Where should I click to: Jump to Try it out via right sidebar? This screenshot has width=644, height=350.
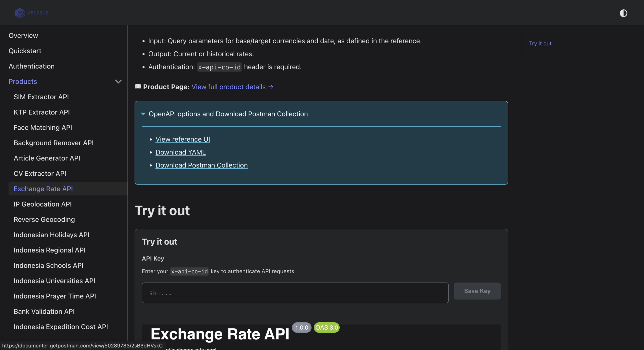(540, 43)
